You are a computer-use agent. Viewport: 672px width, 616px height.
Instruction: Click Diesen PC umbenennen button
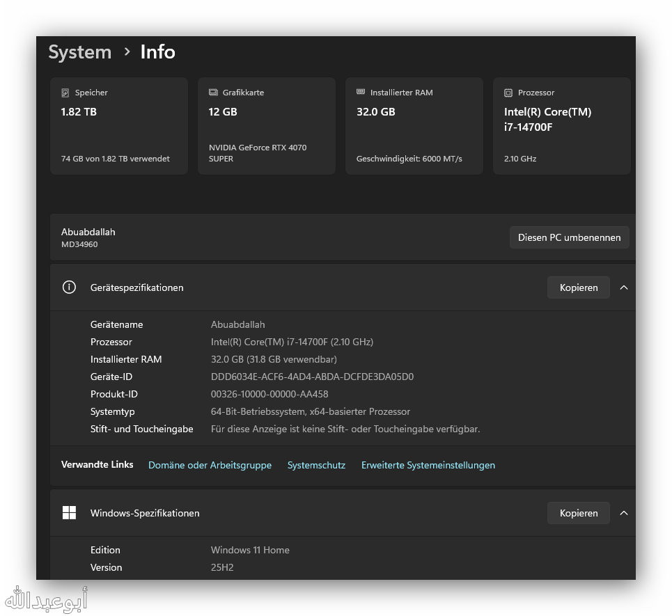coord(569,237)
